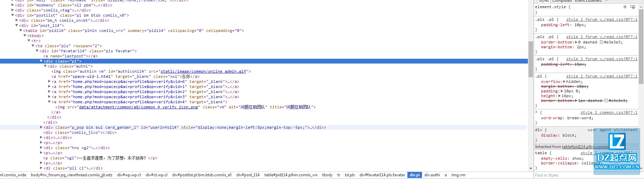The image size is (644, 179).
Task: Select div#ct.wp.cl breadcrumb
Action: pos(157,175)
